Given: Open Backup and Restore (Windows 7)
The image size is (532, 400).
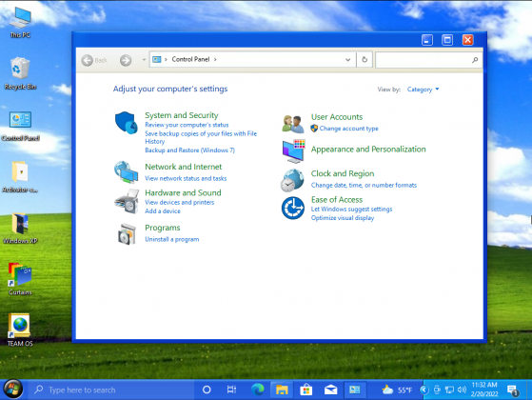Looking at the screenshot, I should [x=190, y=150].
